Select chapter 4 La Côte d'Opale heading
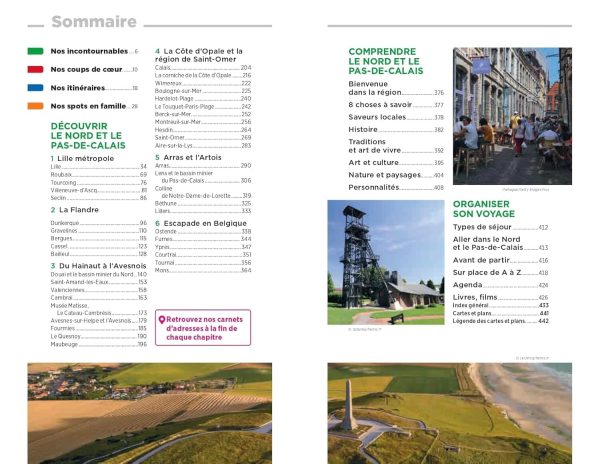 pos(199,55)
